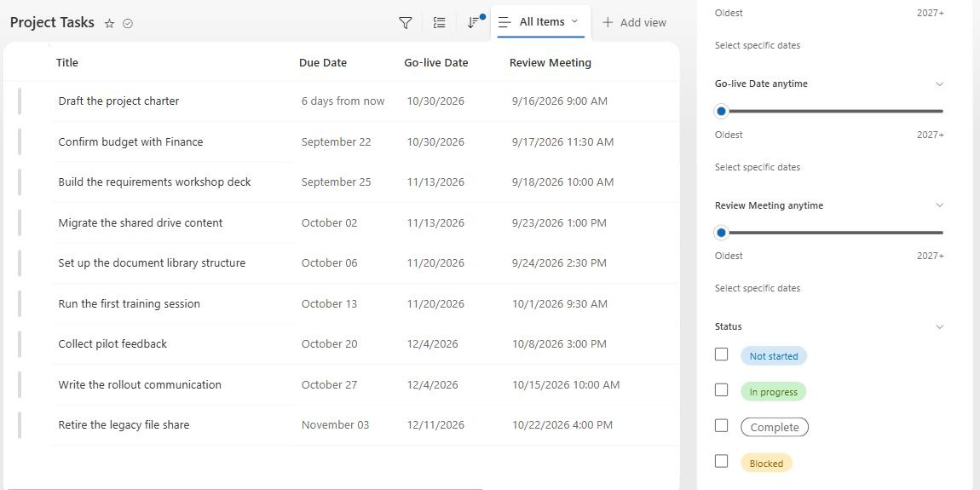980x490 pixels.
Task: Click the checkmark status icon beside Project Tasks
Action: point(128,24)
